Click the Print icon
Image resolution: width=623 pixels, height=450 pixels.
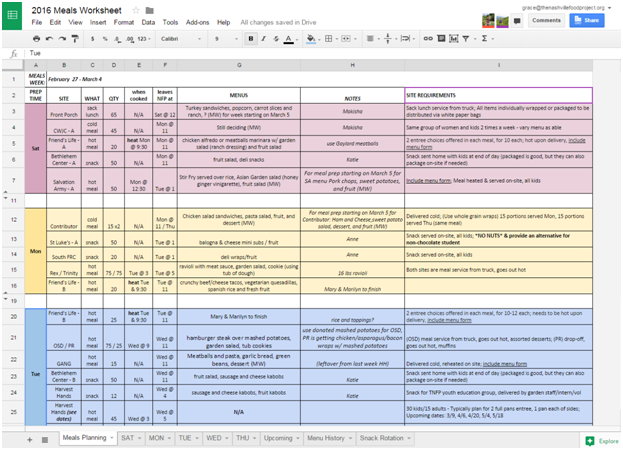37,39
